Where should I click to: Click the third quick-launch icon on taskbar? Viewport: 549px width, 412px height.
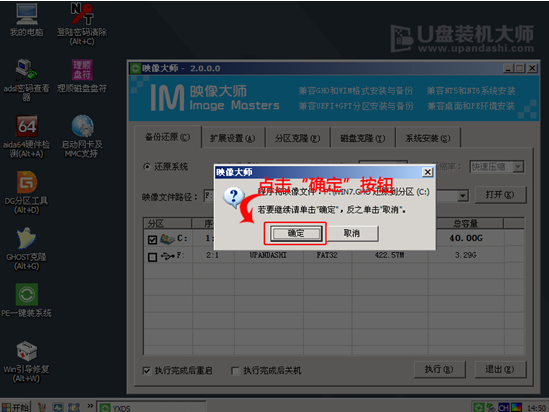pyautogui.click(x=74, y=407)
